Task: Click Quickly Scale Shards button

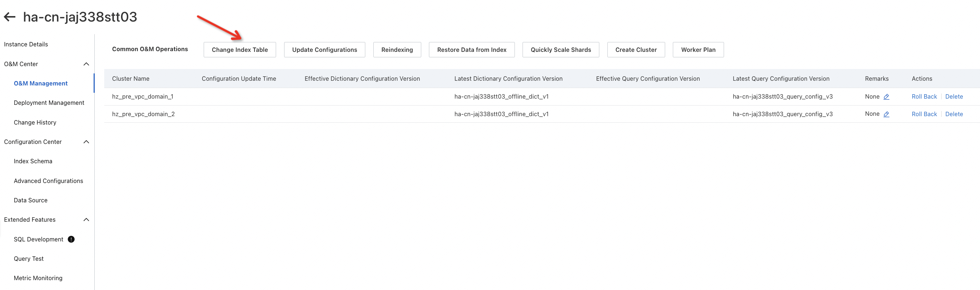Action: click(x=561, y=50)
